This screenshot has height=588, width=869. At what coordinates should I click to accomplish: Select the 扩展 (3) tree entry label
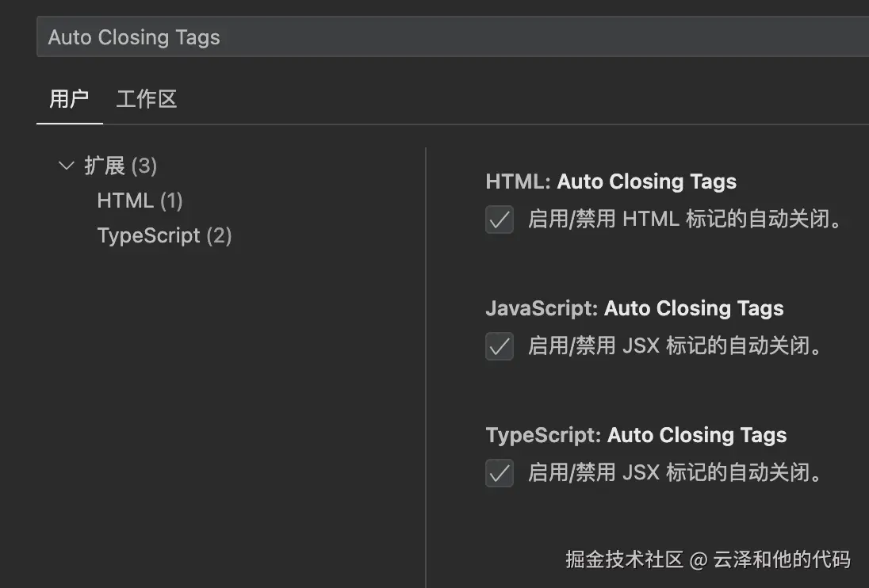click(121, 166)
